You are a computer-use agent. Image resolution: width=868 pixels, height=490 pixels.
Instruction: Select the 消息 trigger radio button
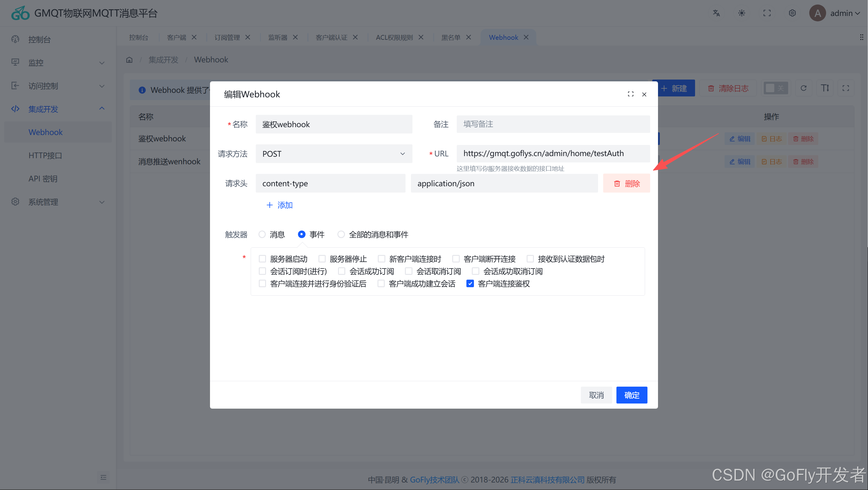[262, 234]
